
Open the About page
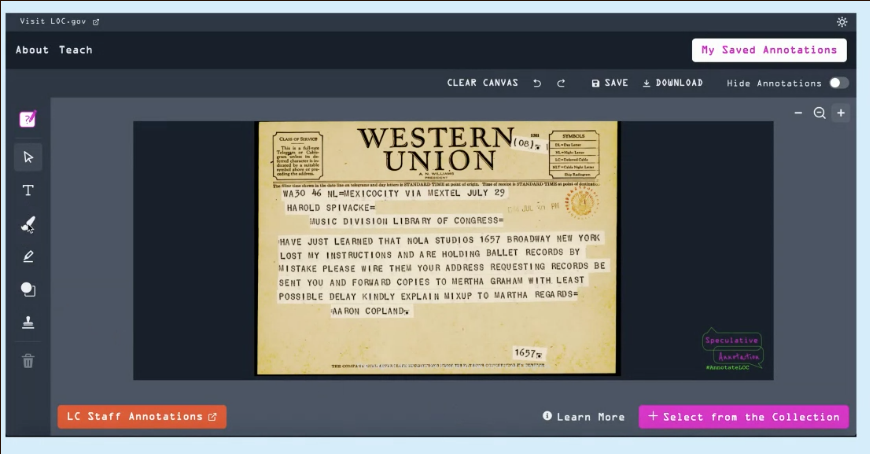(32, 50)
